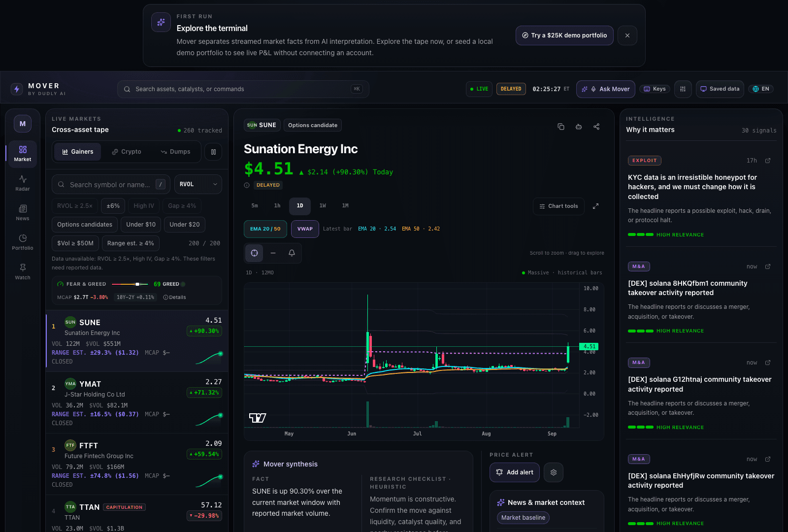Click the TradingView logo on chart
Screen dimensions: 788x532
tap(258, 418)
